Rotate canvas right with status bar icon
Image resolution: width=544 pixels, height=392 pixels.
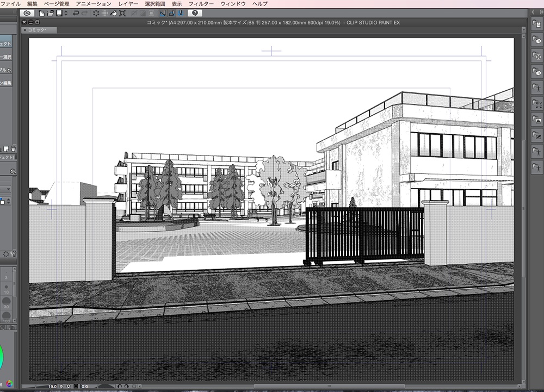coord(127,386)
